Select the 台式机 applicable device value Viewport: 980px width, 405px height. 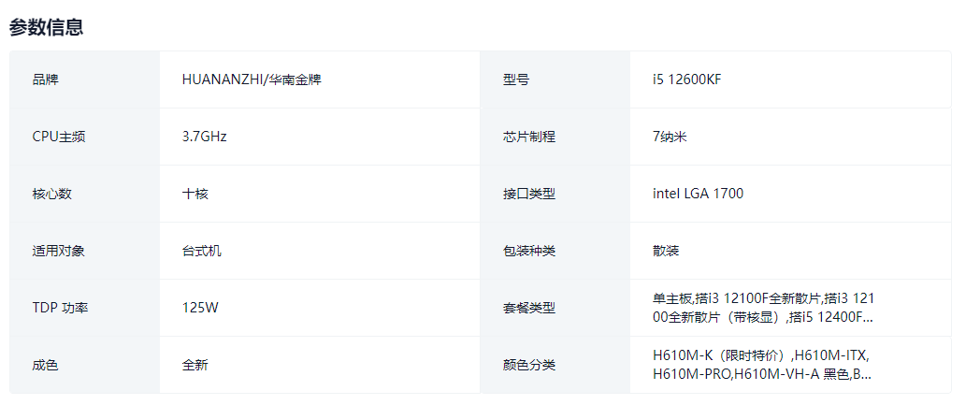pyautogui.click(x=202, y=251)
